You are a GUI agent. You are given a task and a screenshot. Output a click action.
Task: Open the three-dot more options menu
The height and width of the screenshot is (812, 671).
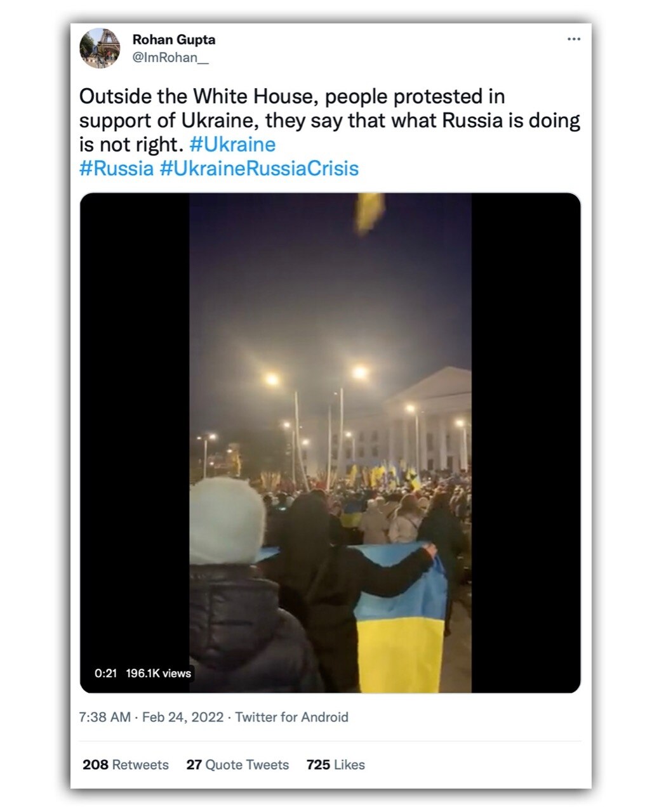click(x=573, y=39)
